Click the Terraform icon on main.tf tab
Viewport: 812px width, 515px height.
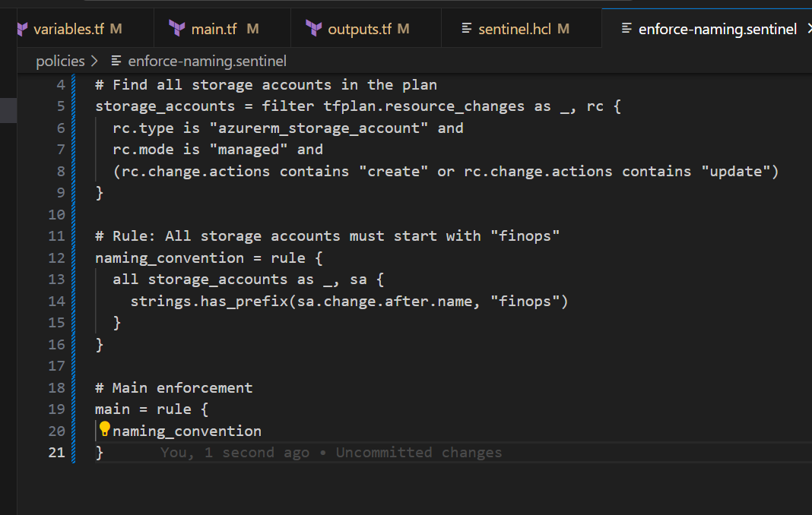coord(177,29)
